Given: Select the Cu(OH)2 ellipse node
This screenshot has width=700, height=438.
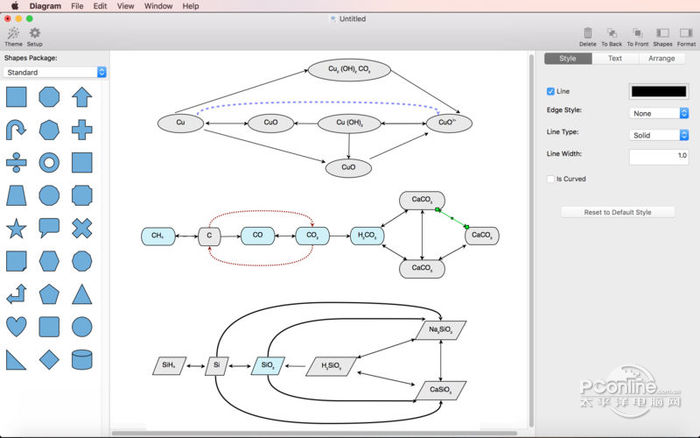Looking at the screenshot, I should pos(349,123).
